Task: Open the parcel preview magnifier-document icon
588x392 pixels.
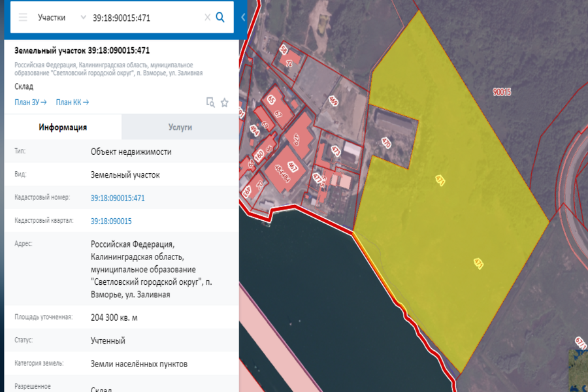Action: (210, 102)
